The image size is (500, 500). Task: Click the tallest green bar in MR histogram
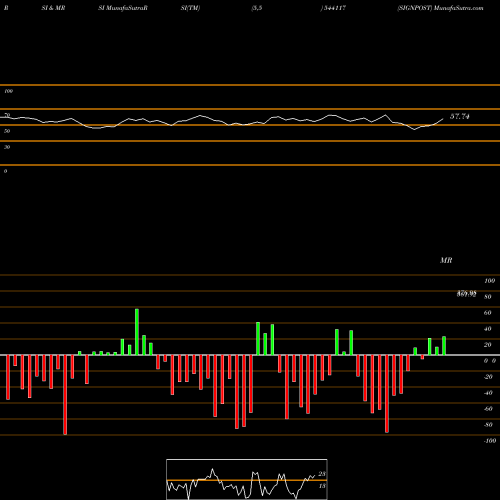137,332
